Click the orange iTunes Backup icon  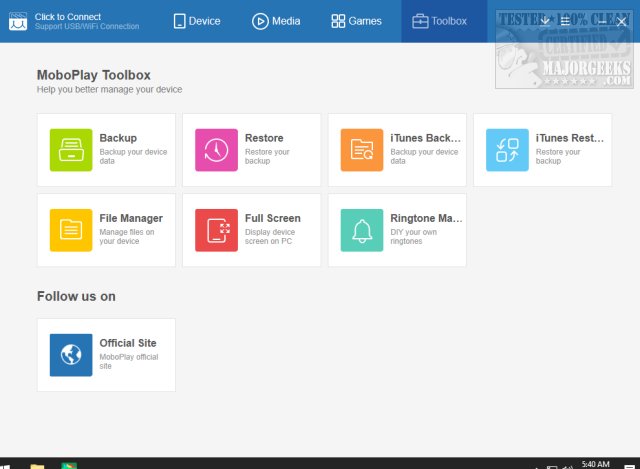point(362,150)
